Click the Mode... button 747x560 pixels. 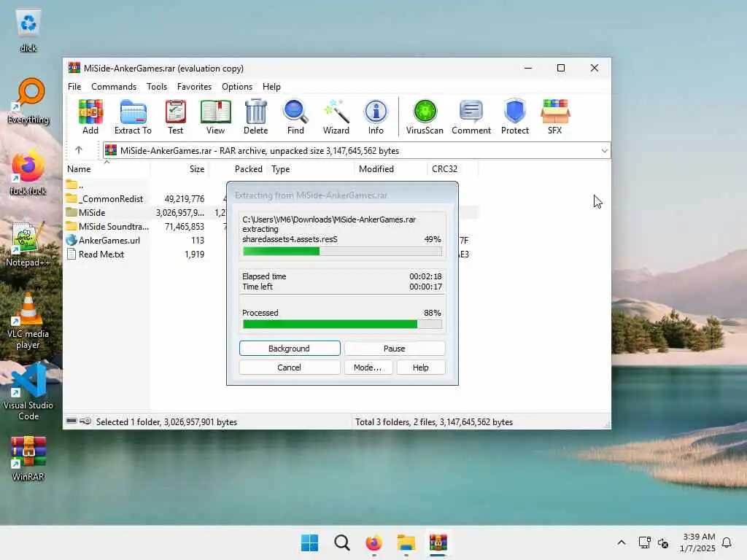[368, 367]
